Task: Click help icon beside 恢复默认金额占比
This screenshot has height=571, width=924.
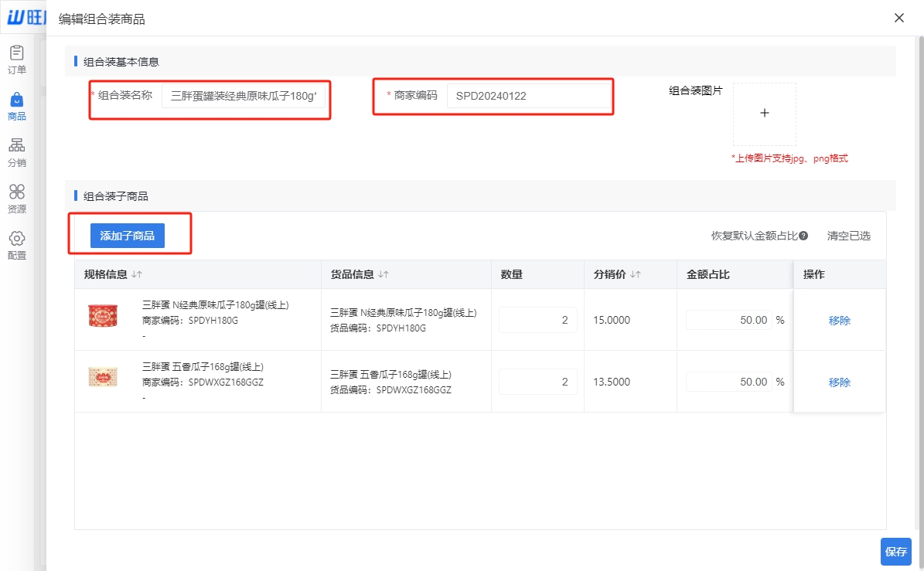Action: click(x=803, y=236)
